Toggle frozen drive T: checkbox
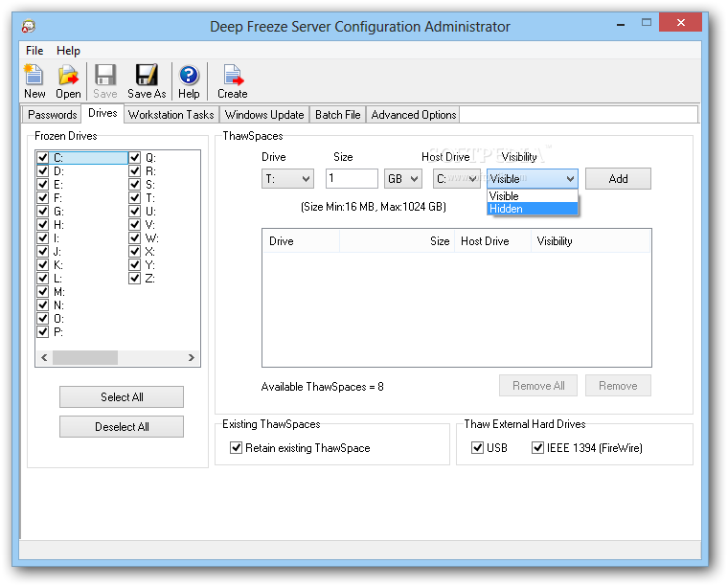 tap(135, 197)
